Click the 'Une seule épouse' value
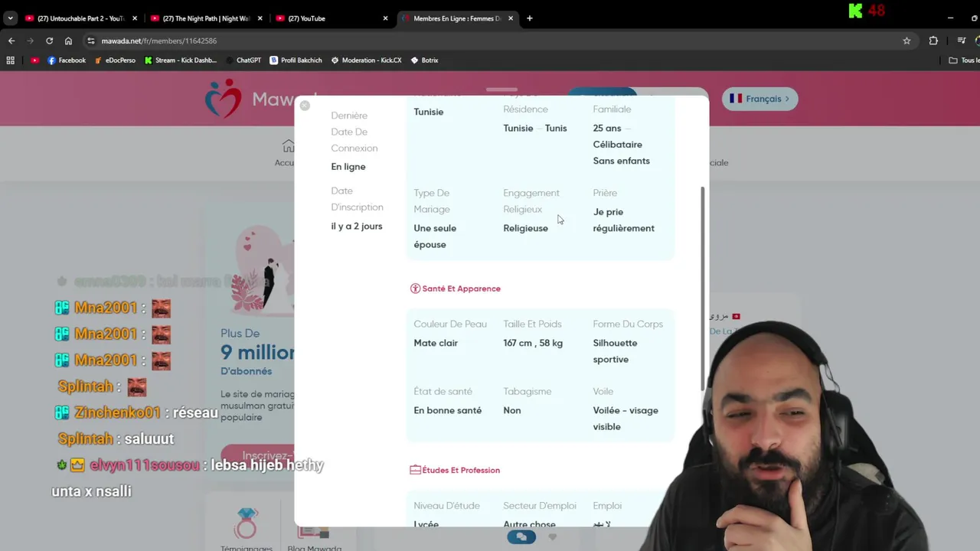This screenshot has height=551, width=980. (435, 236)
